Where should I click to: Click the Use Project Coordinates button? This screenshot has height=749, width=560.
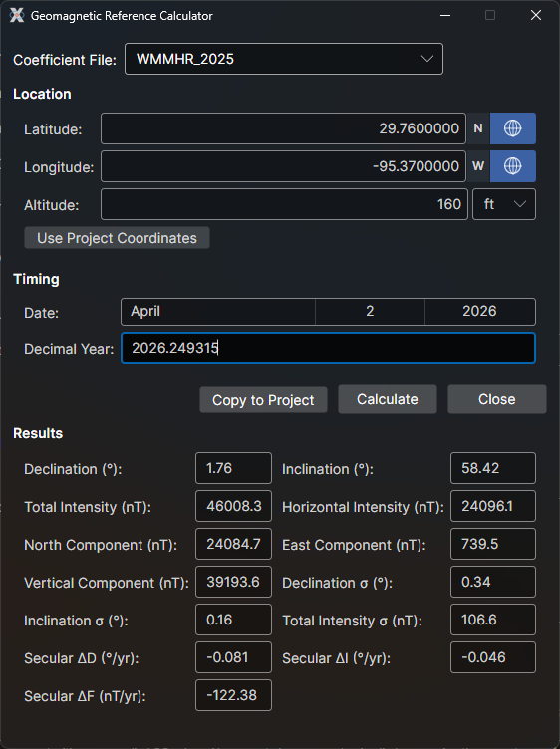(117, 238)
